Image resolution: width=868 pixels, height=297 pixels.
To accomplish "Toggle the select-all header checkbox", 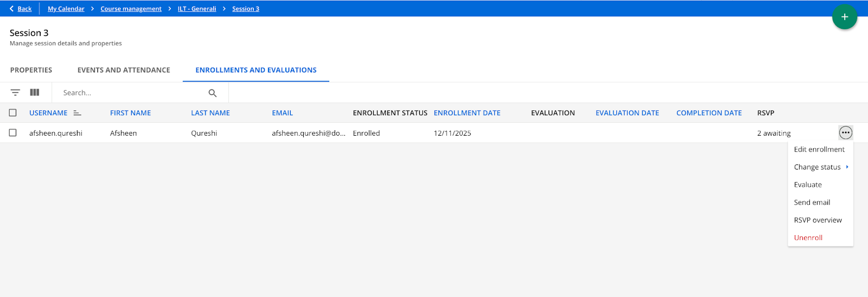I will pos(13,113).
